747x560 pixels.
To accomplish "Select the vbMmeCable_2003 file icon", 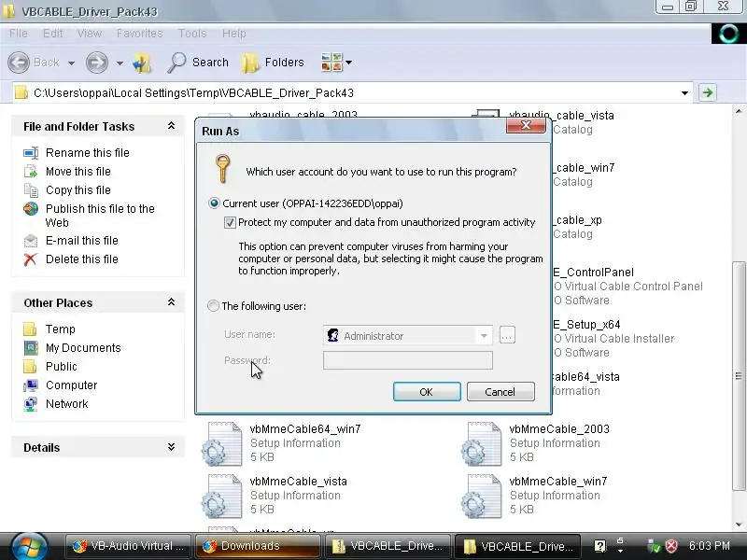I will coord(482,442).
